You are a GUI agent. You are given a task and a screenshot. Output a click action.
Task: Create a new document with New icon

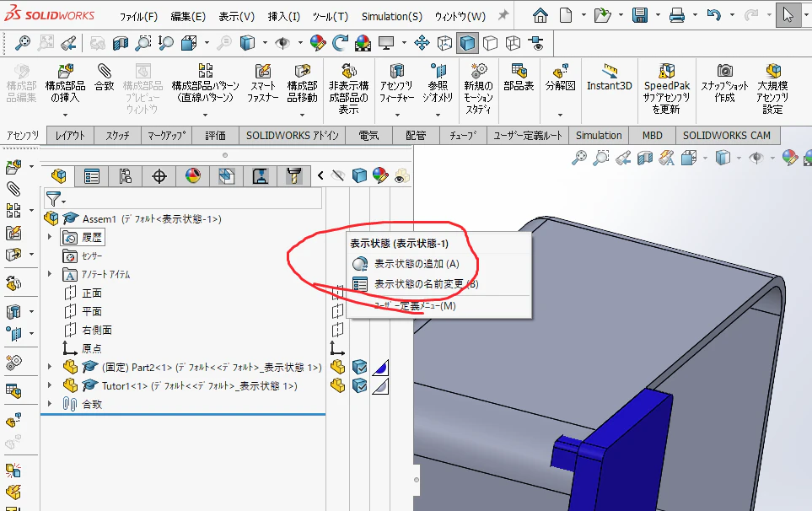[566, 15]
